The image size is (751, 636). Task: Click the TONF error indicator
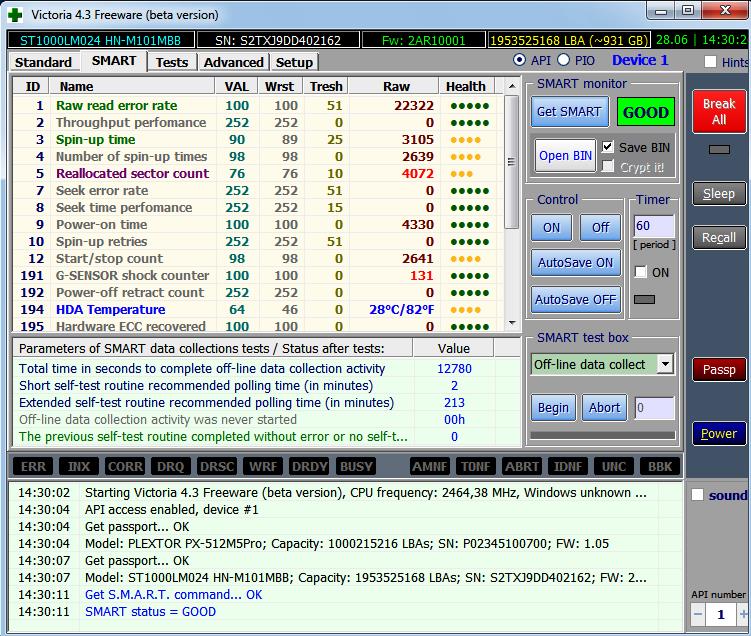click(x=476, y=466)
